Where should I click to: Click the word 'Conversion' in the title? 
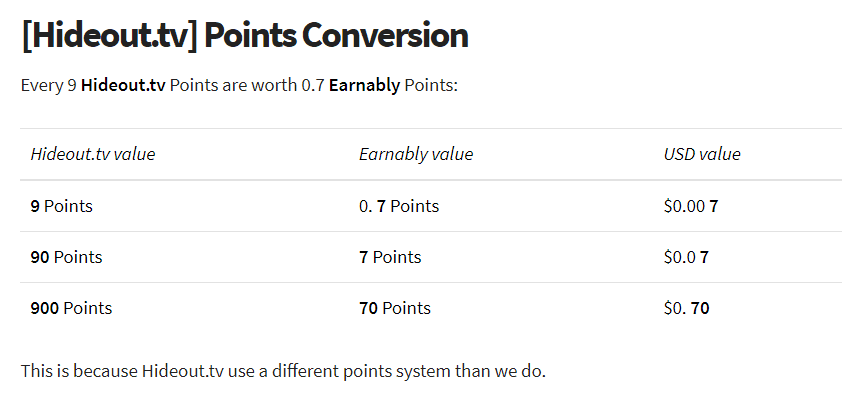(385, 36)
